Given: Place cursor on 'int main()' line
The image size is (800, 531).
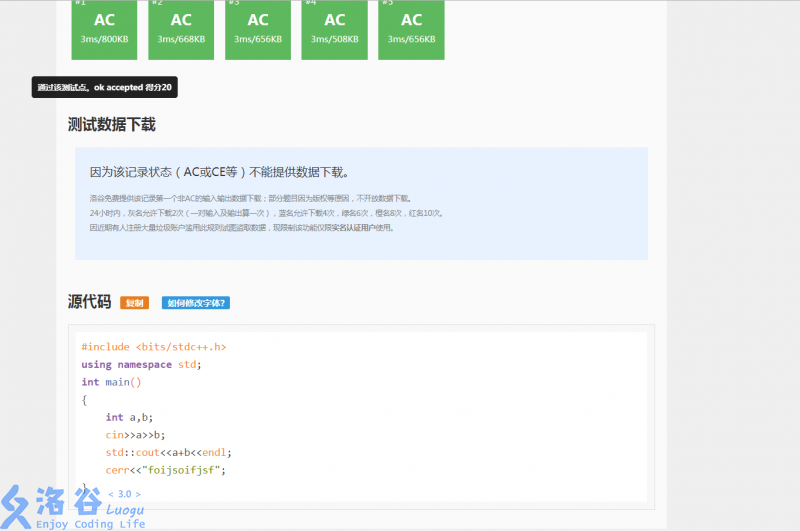Looking at the screenshot, I should point(112,382).
